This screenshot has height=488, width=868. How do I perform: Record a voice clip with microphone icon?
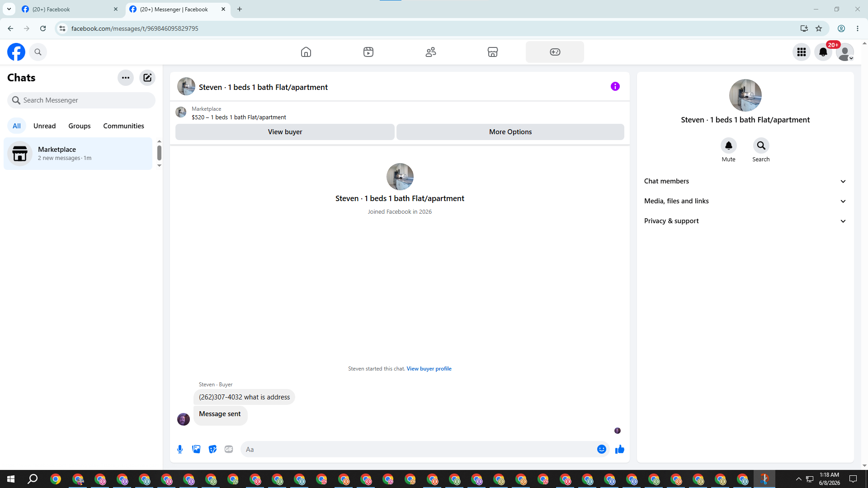click(x=180, y=449)
